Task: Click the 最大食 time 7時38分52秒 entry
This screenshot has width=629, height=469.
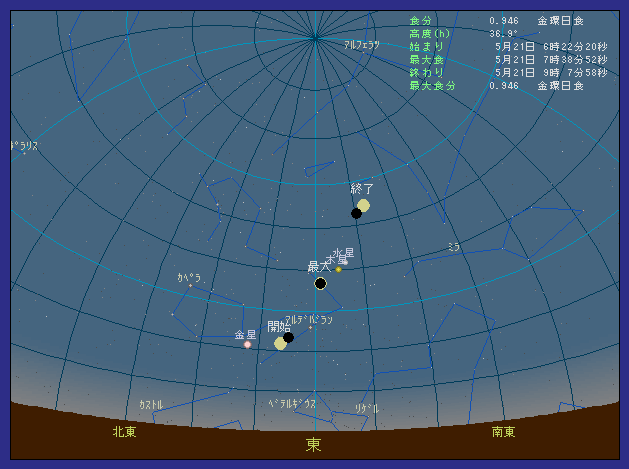Action: [550, 59]
